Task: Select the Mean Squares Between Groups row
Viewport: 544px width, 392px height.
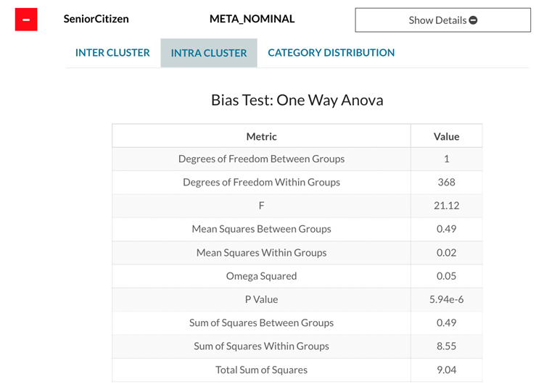Action: (261, 229)
